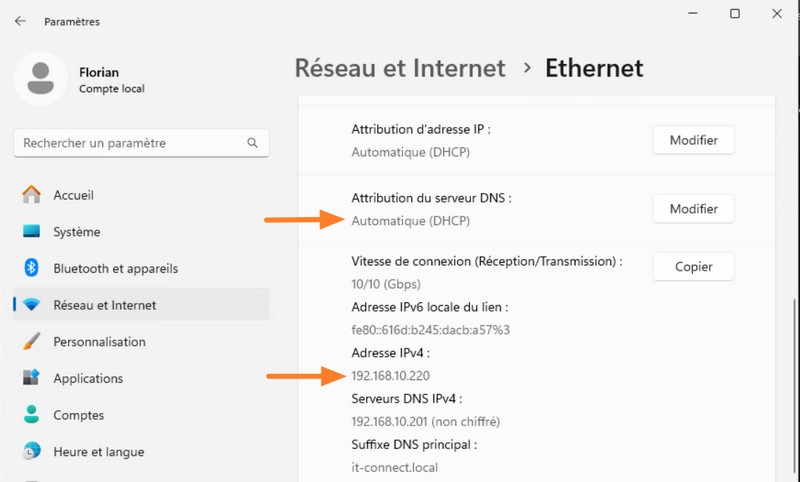Maximize the Paramètres window

(735, 14)
